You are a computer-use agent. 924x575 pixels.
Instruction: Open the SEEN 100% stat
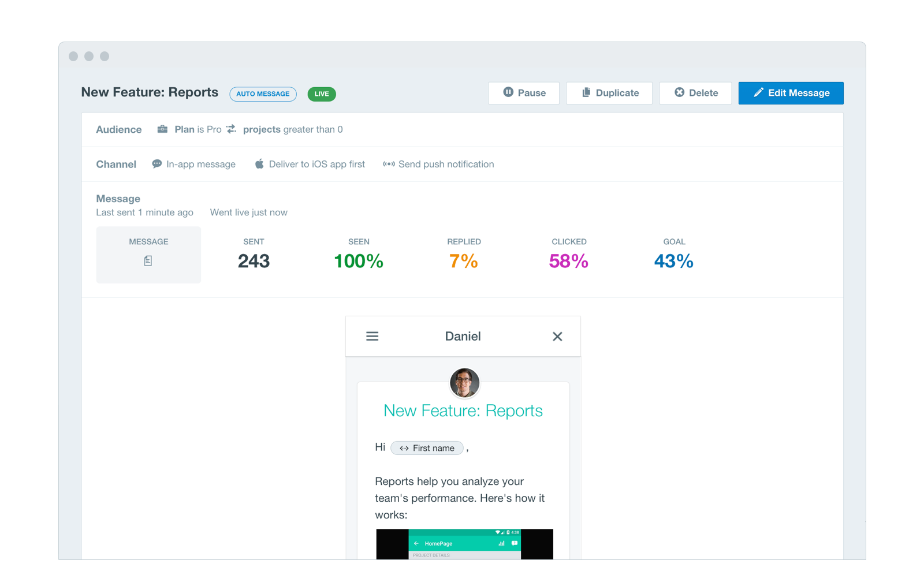click(x=359, y=255)
